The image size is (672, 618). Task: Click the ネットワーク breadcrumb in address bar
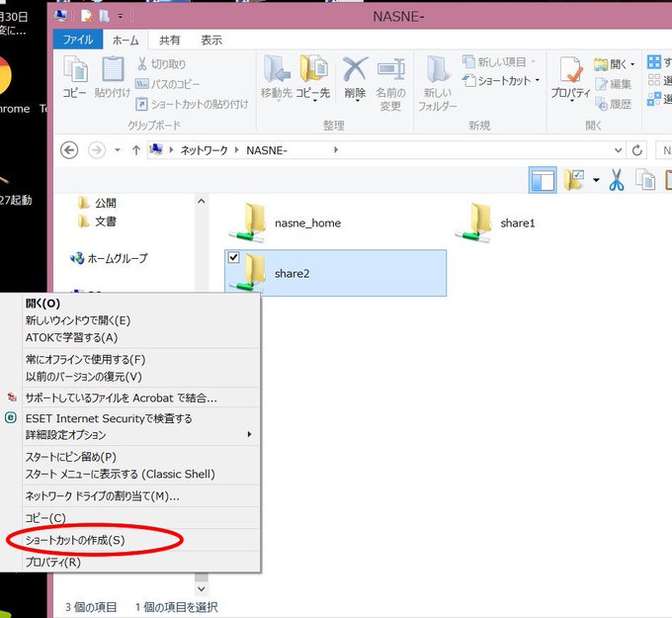204,150
